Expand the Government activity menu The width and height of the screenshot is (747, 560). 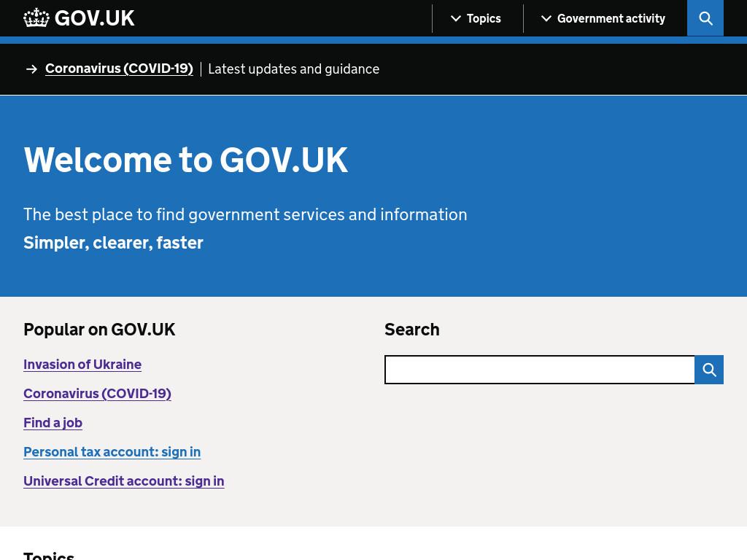pyautogui.click(x=603, y=18)
